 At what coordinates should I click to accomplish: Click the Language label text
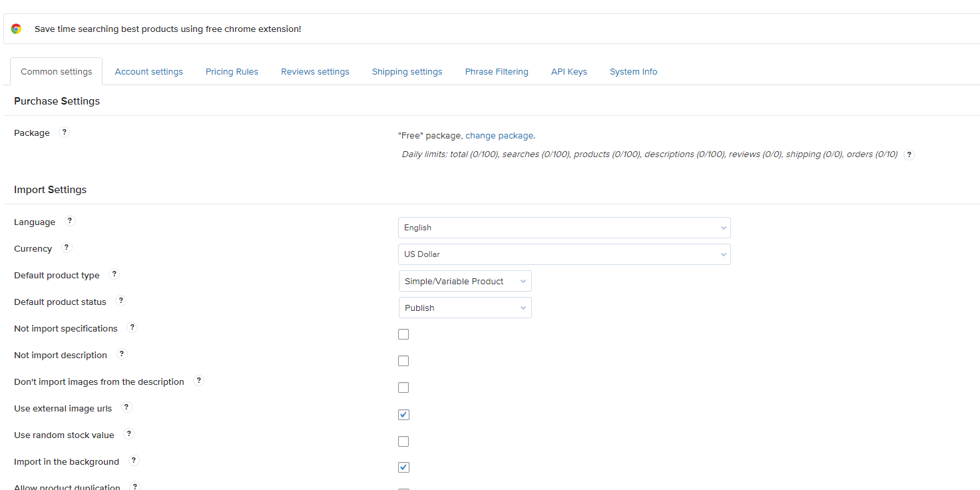pyautogui.click(x=35, y=222)
